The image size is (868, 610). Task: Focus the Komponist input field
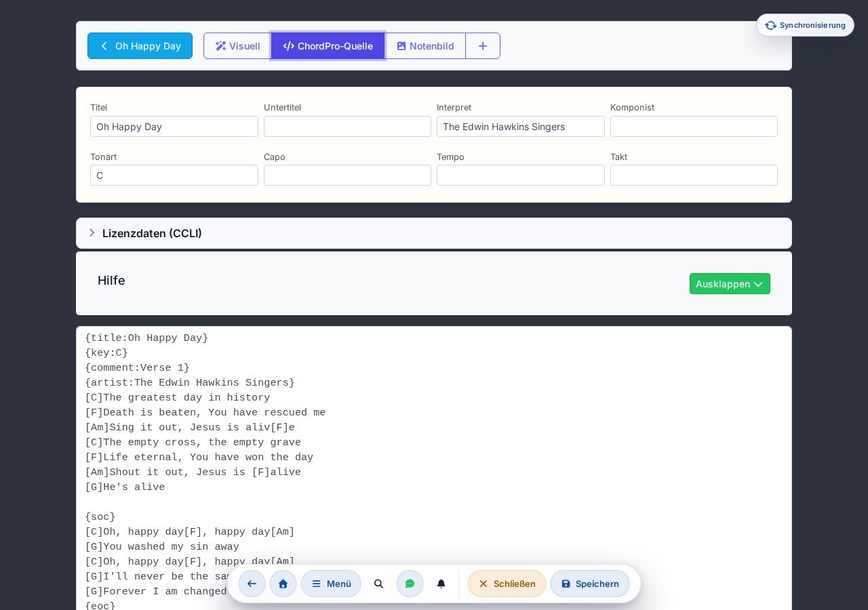point(694,127)
